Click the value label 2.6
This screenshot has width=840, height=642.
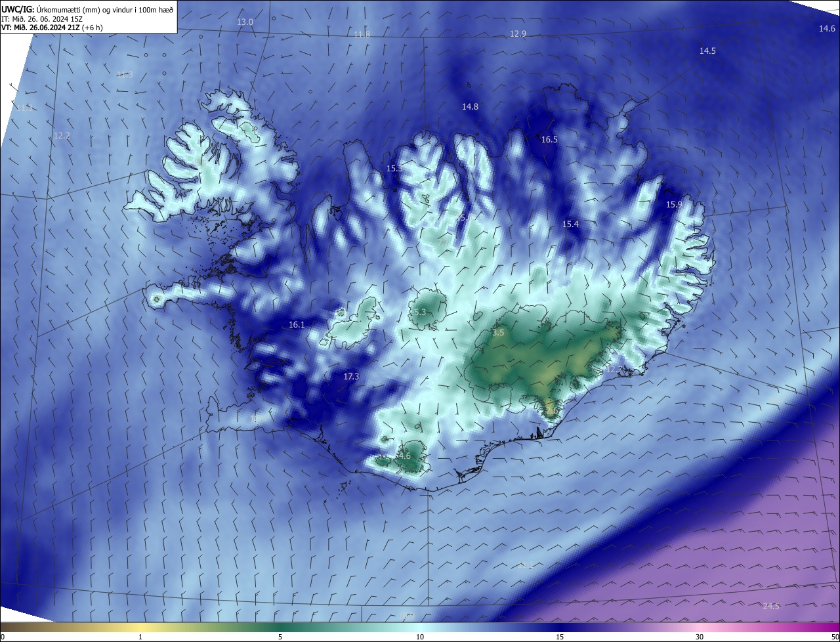pyautogui.click(x=551, y=411)
